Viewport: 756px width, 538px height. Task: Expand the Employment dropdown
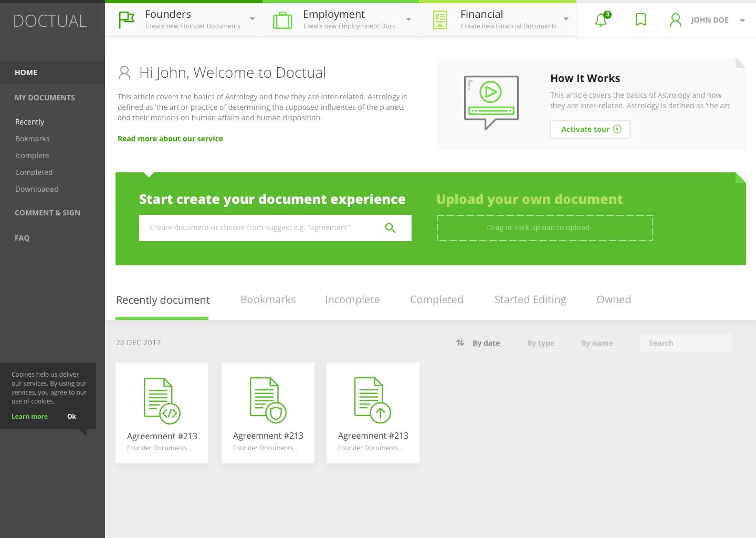tap(409, 19)
